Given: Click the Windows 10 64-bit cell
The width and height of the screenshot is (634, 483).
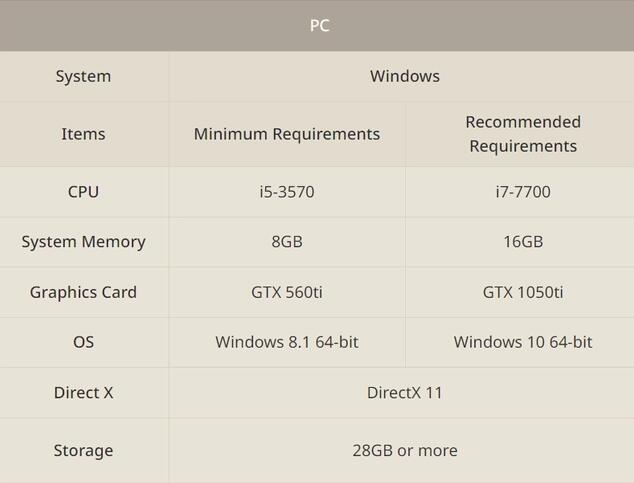Looking at the screenshot, I should point(522,342).
